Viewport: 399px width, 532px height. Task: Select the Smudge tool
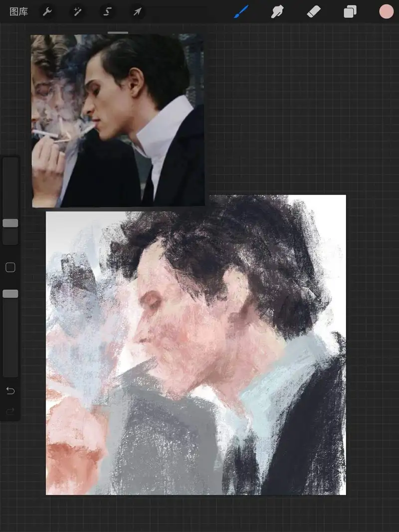pyautogui.click(x=277, y=12)
